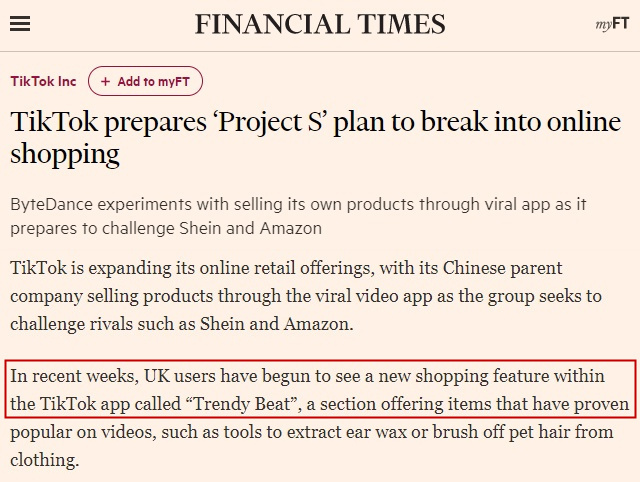Viewport: 640px width, 482px height.
Task: Select the grey ByteDance standfirst text
Action: tap(298, 216)
